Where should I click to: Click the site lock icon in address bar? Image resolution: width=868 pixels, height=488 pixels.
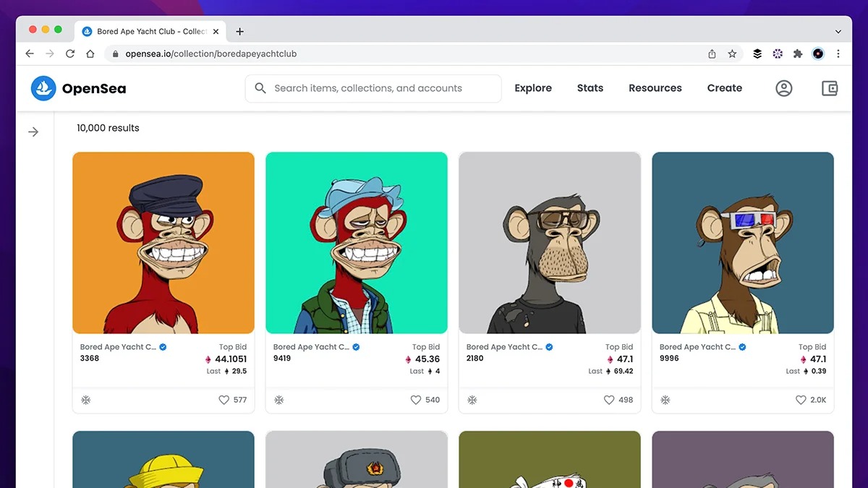pyautogui.click(x=115, y=53)
